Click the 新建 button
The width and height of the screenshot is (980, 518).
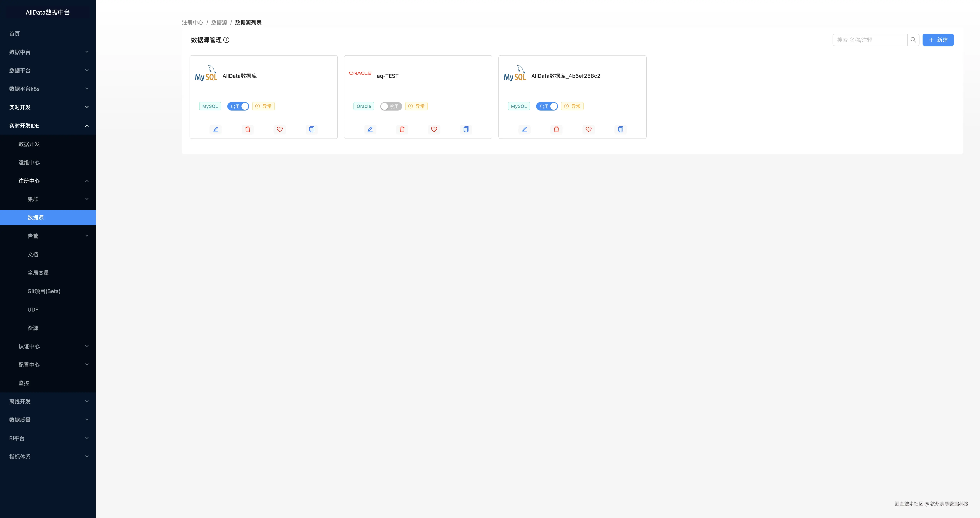[x=938, y=40]
